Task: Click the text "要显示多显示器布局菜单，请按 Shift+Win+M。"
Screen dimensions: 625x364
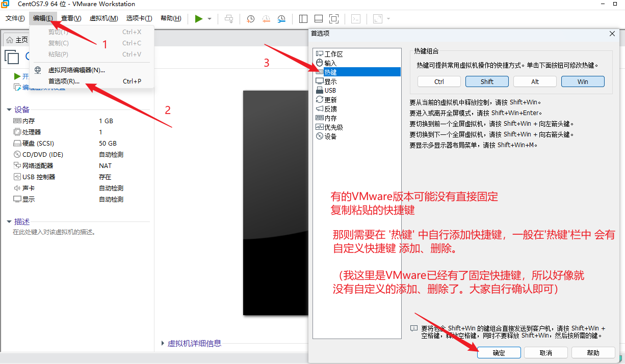Action: 474,145
